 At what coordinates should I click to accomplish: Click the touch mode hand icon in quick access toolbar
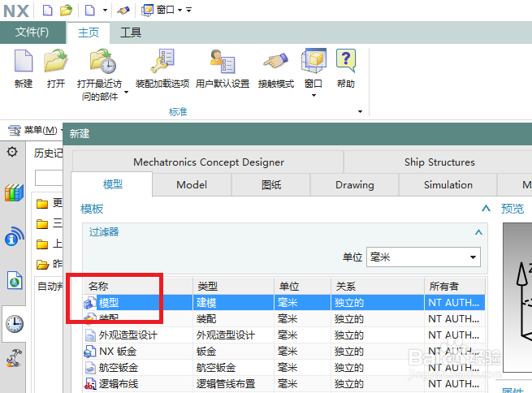[x=123, y=11]
